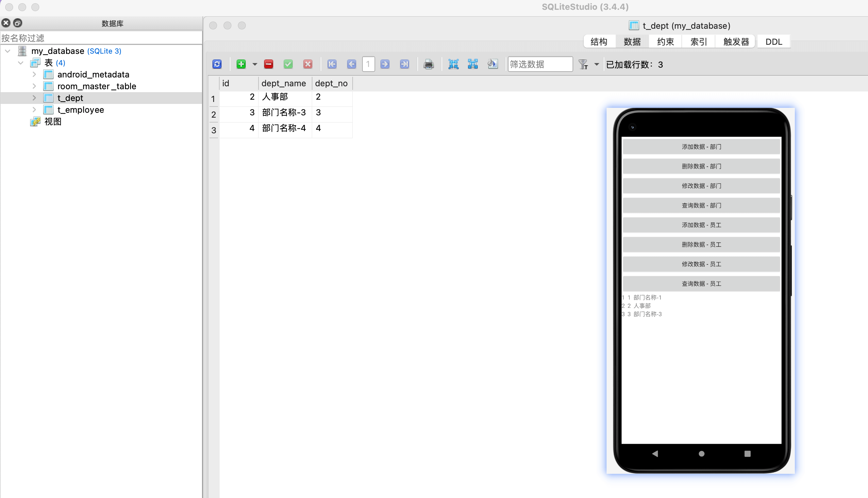Collapse the 表 (4) tree node
Screen dimensions: 868x498
pos(21,63)
